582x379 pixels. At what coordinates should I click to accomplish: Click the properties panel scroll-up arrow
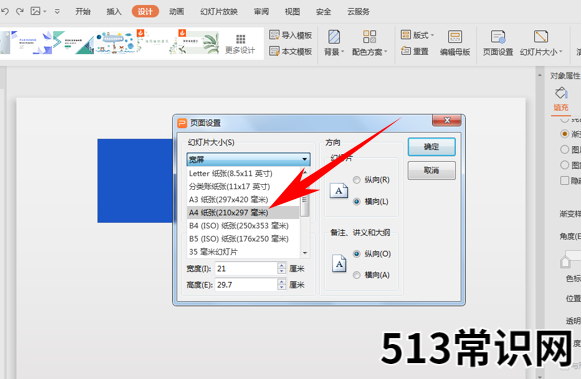coord(540,75)
